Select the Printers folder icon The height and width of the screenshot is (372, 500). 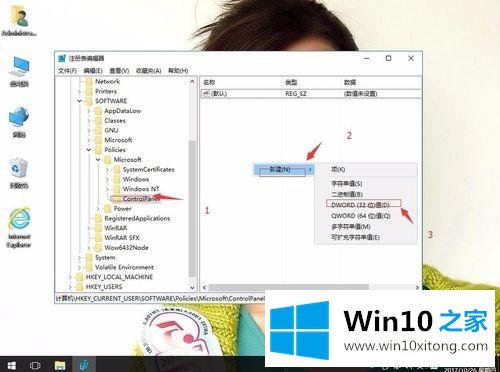tap(89, 91)
